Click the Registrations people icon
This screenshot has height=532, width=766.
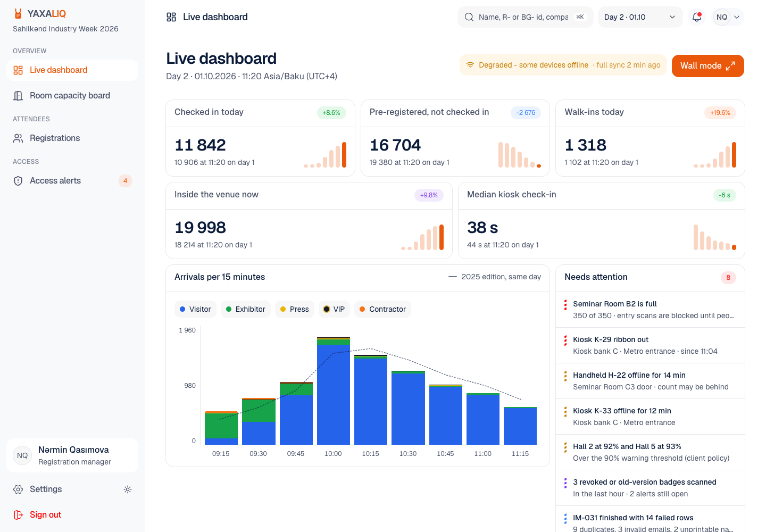tap(18, 138)
